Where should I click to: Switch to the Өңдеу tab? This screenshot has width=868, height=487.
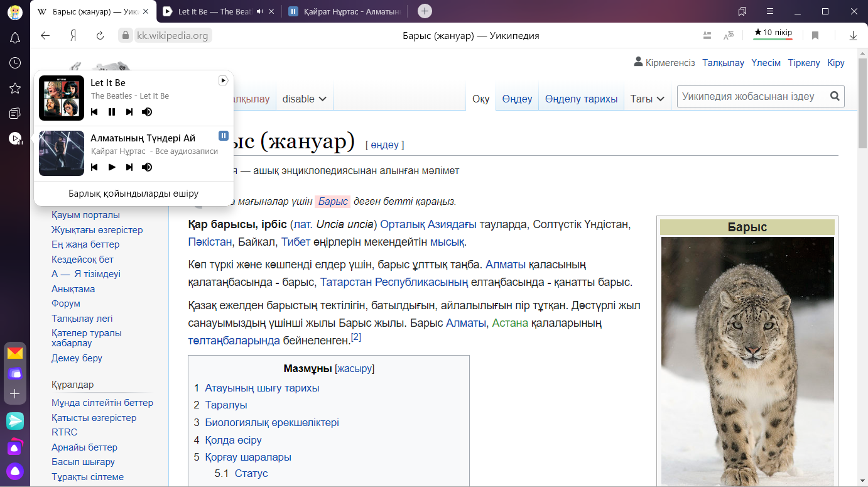517,99
